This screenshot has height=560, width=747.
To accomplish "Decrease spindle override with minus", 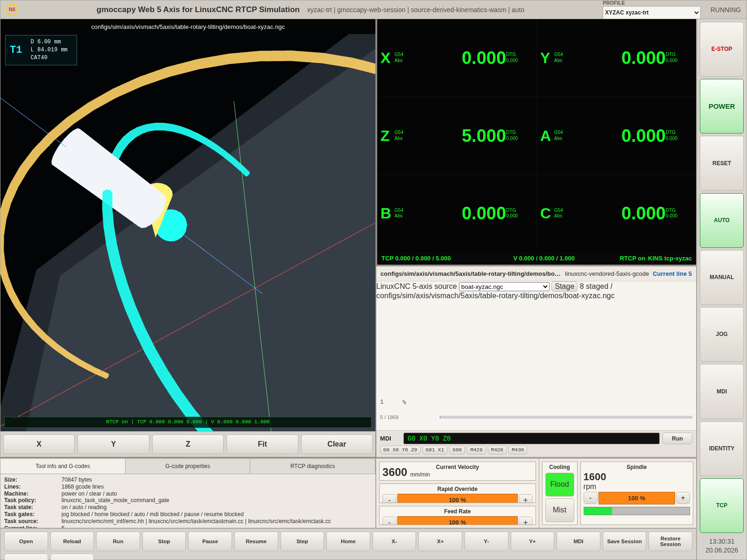I will (x=590, y=498).
